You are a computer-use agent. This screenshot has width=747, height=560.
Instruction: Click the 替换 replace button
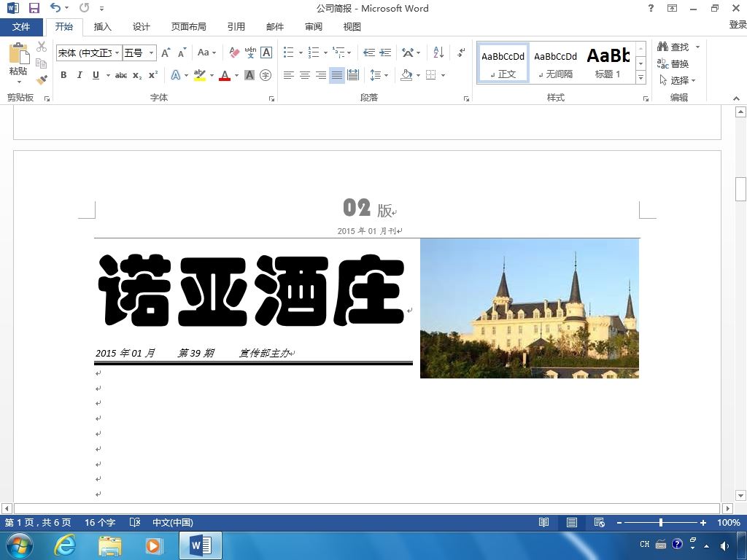point(673,64)
